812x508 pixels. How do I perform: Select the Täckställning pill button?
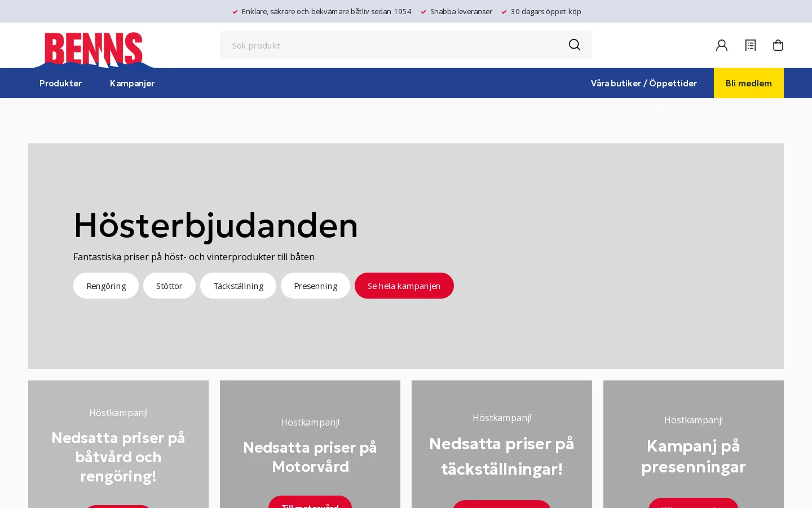tap(238, 286)
